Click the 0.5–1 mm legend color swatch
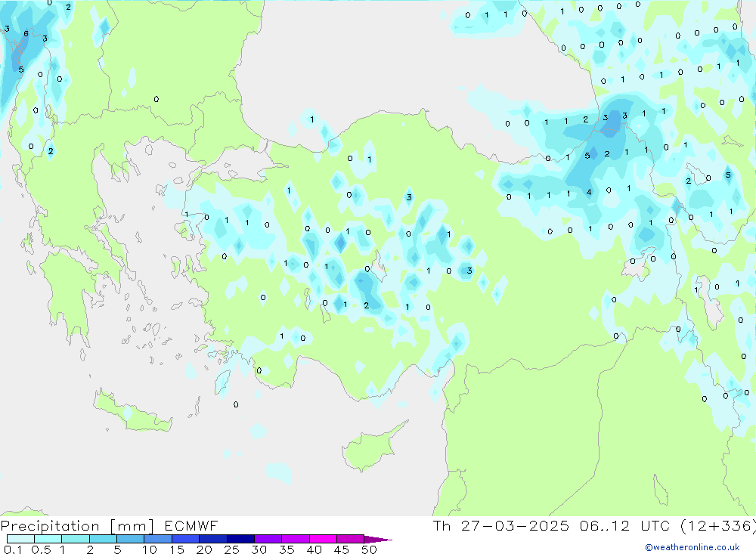This screenshot has height=554, width=756. [x=48, y=539]
